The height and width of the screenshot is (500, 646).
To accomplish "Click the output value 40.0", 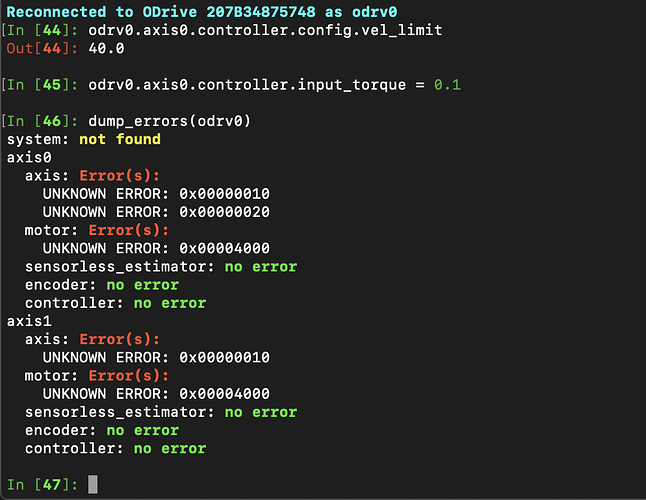I will (x=106, y=49).
